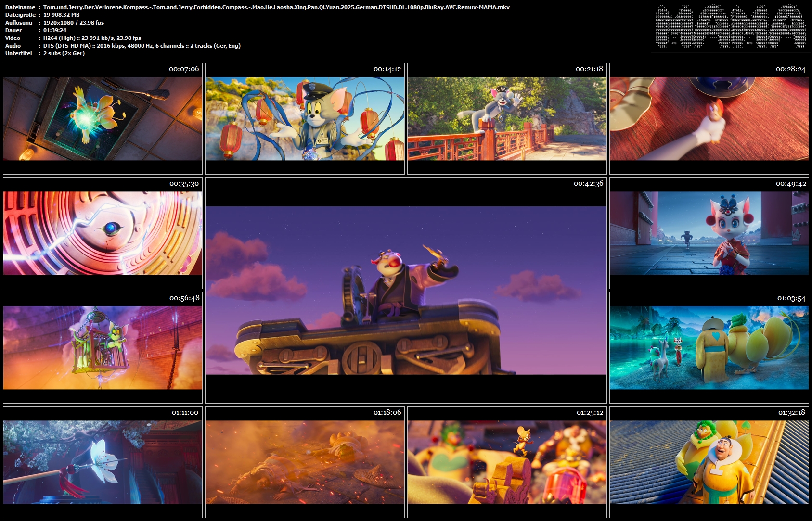Open the hanging cage frame at 00:56:48
812x521 pixels.
point(103,347)
